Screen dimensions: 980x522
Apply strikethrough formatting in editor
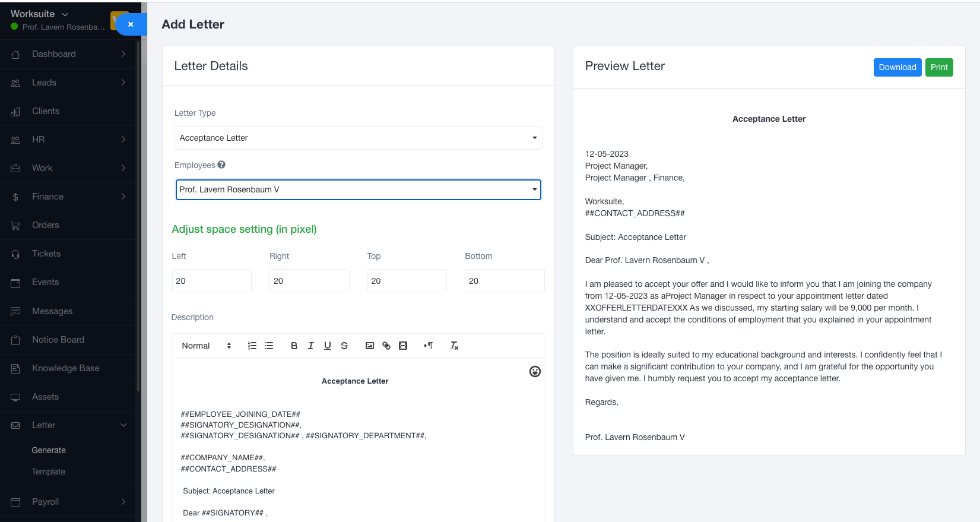coord(344,346)
